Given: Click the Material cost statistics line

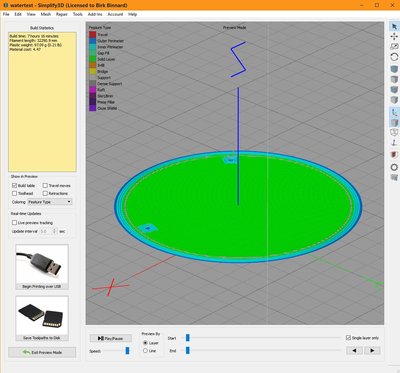Looking at the screenshot, I should (x=25, y=49).
